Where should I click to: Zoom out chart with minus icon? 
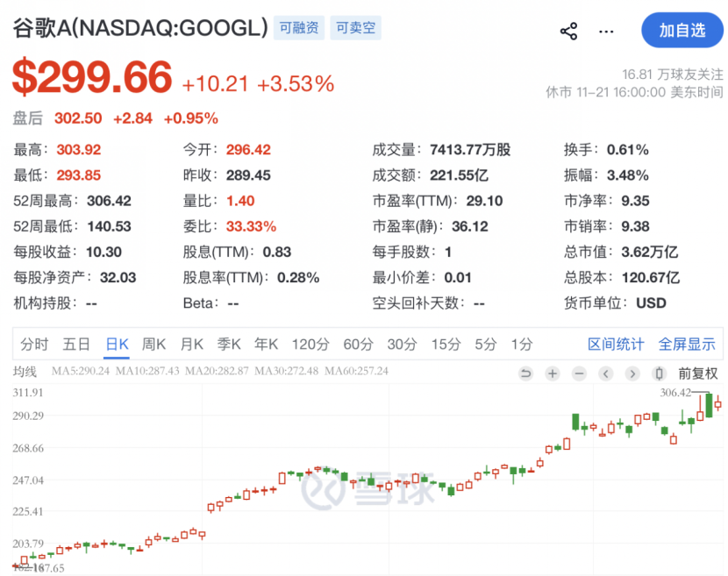tap(579, 373)
